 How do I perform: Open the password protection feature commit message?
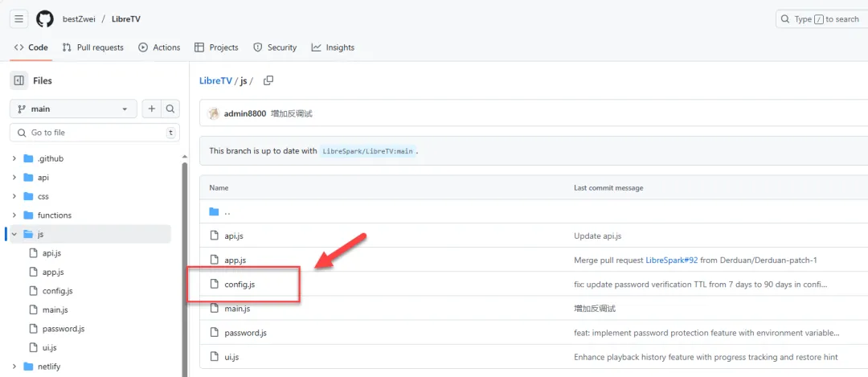[707, 333]
